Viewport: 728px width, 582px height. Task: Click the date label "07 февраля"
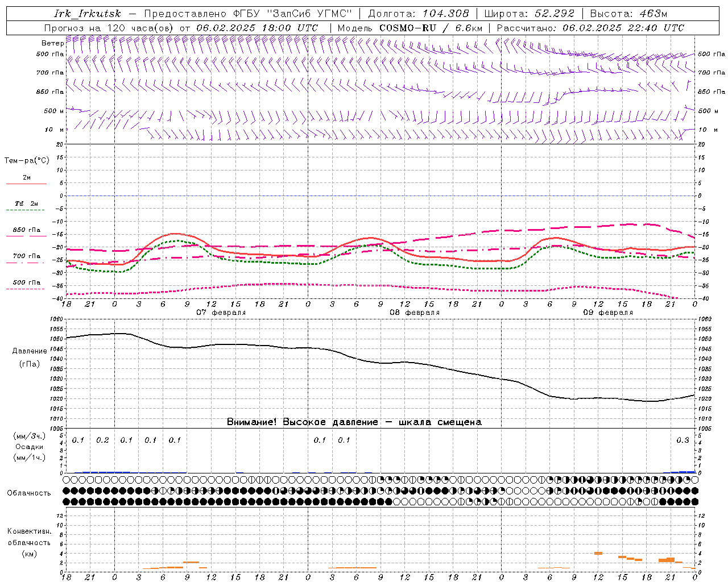221,313
